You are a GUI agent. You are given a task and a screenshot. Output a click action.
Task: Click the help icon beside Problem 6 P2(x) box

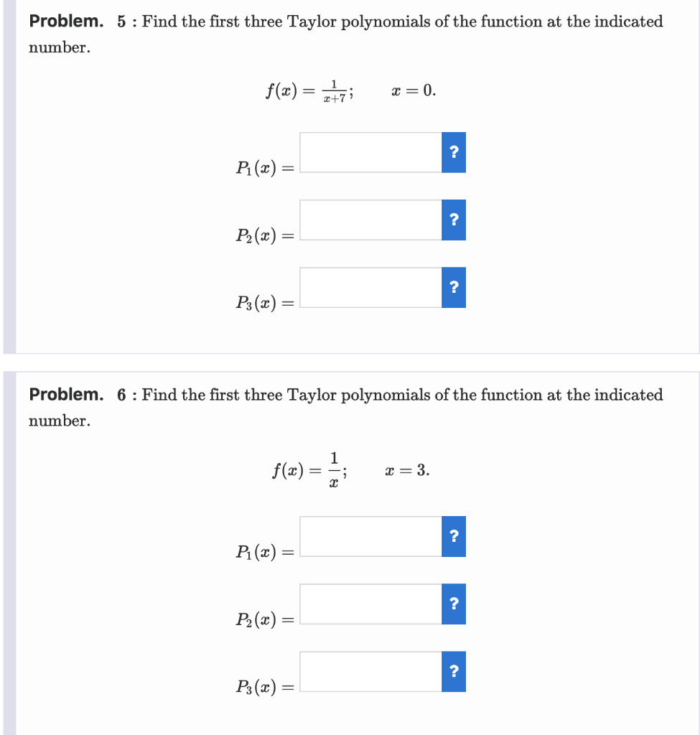point(453,604)
